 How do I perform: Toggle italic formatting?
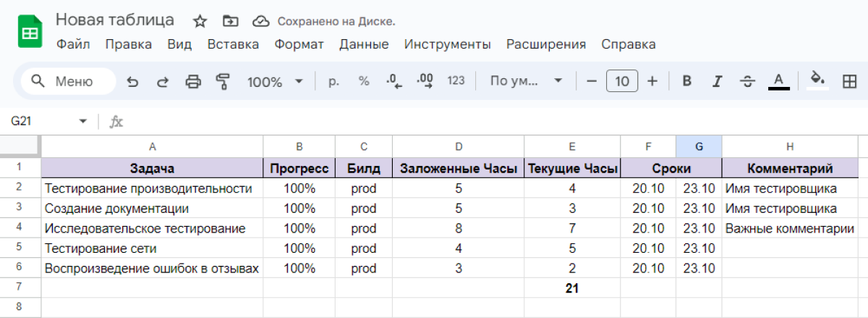(x=718, y=81)
